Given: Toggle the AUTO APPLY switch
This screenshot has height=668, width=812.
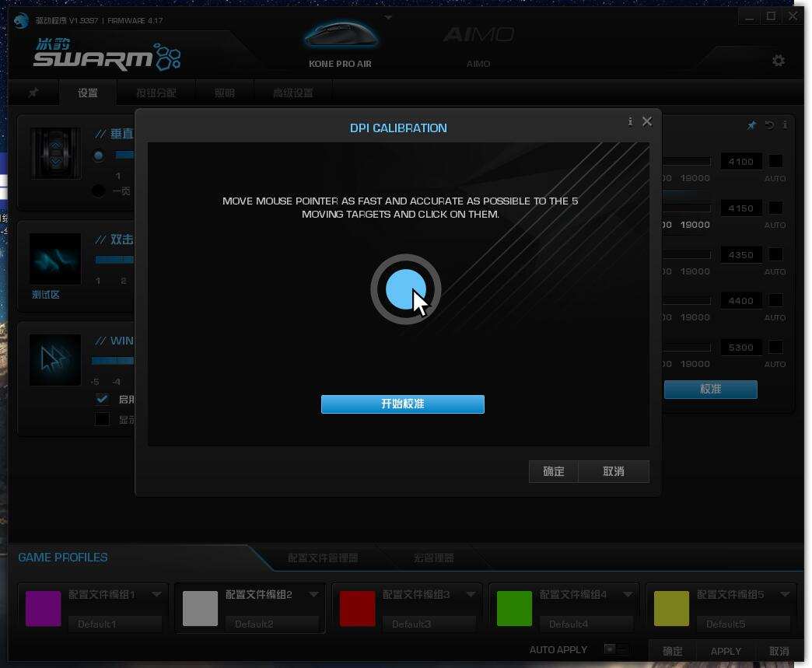Looking at the screenshot, I should pyautogui.click(x=616, y=649).
